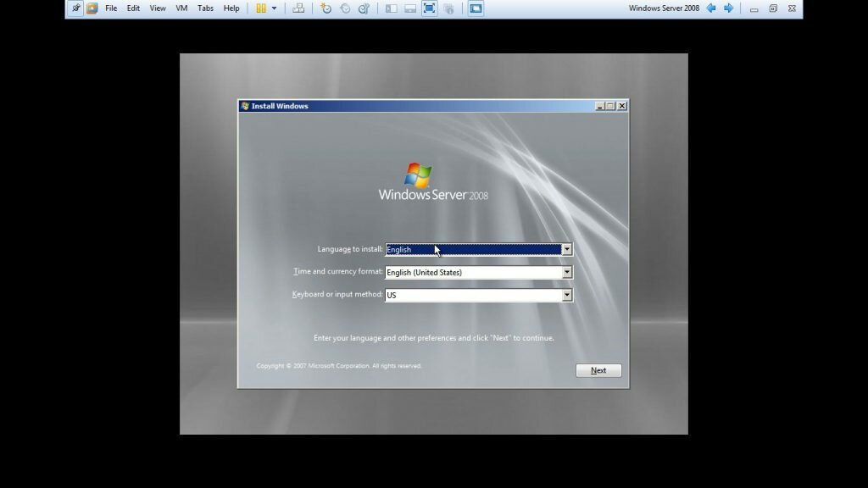Restore down the VMware window
Screen dimensions: 868x488
773,8
